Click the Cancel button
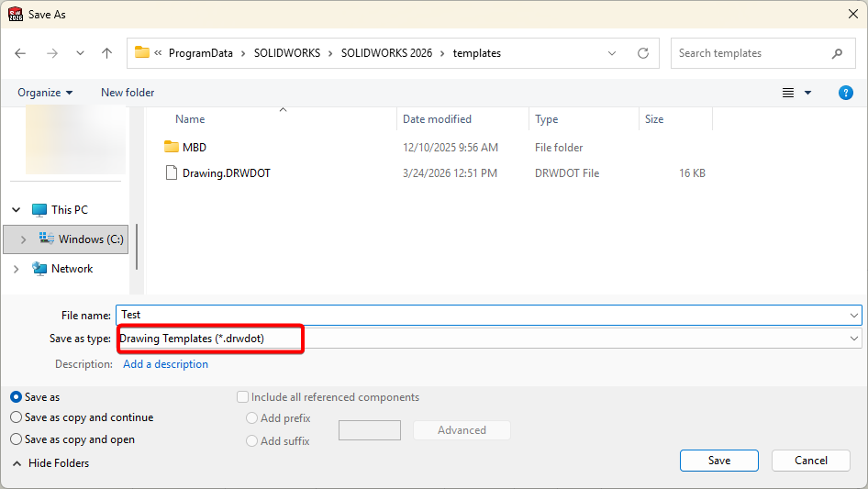 point(811,461)
